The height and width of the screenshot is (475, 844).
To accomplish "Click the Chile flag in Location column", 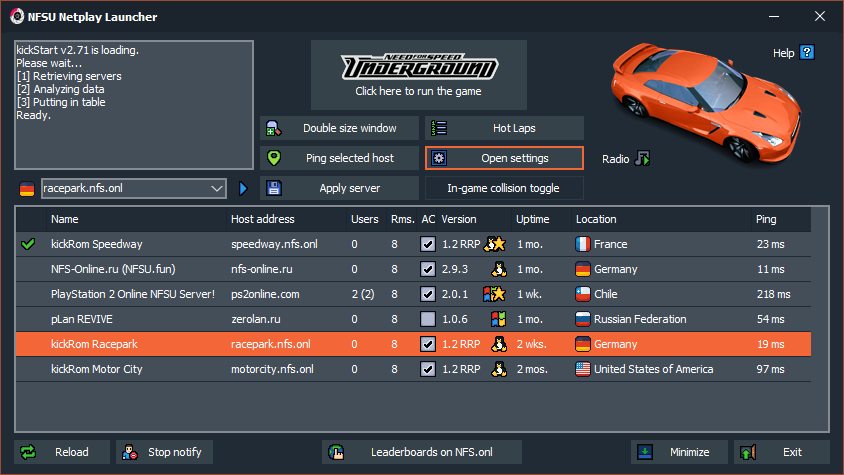I will pyautogui.click(x=583, y=294).
